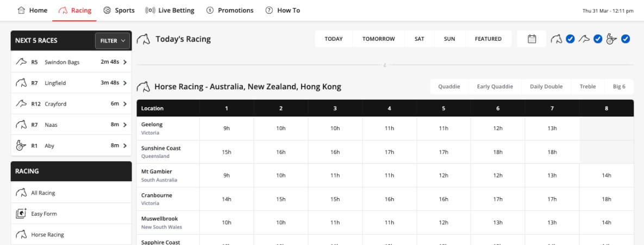Click greyhound icon for Swindon Bags race
Screen dimensions: 644x245
pos(21,62)
